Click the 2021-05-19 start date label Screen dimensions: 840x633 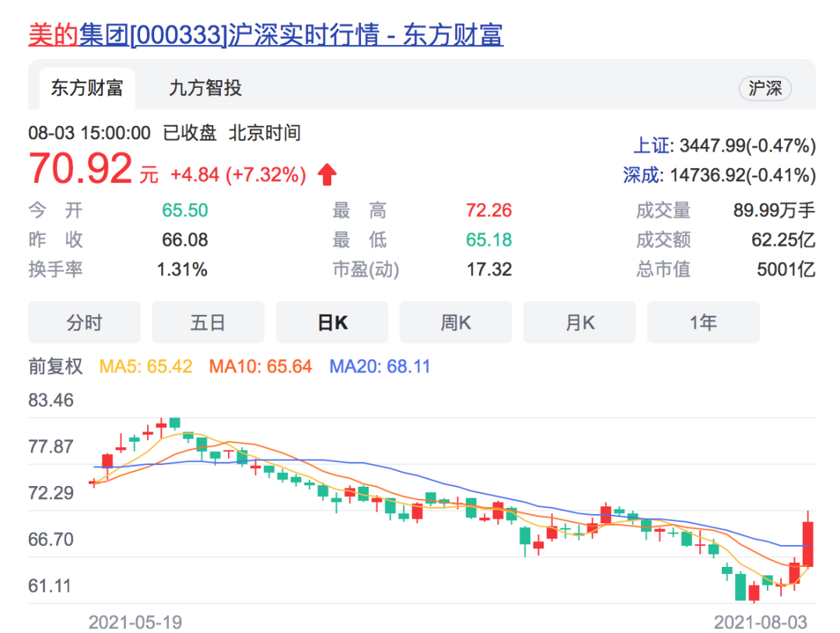click(x=135, y=622)
